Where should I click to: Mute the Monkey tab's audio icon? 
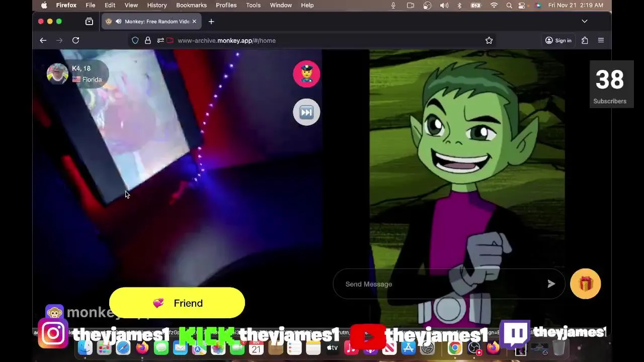[x=118, y=22]
